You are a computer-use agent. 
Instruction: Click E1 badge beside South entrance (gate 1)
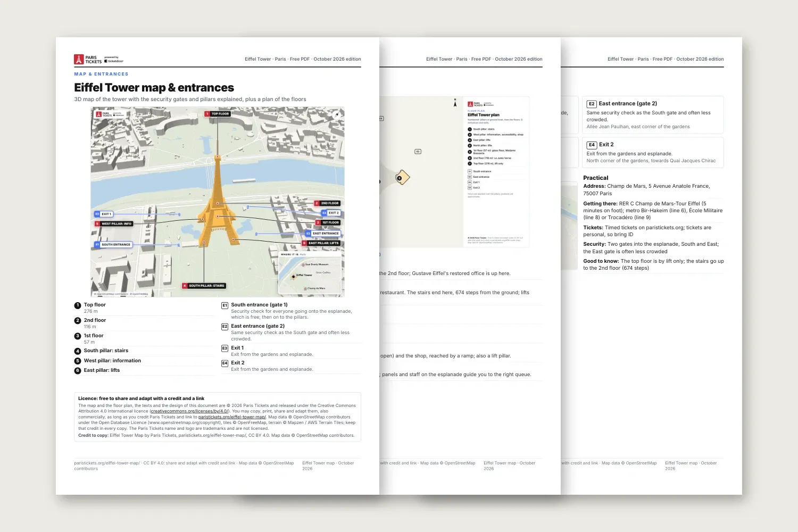[225, 305]
